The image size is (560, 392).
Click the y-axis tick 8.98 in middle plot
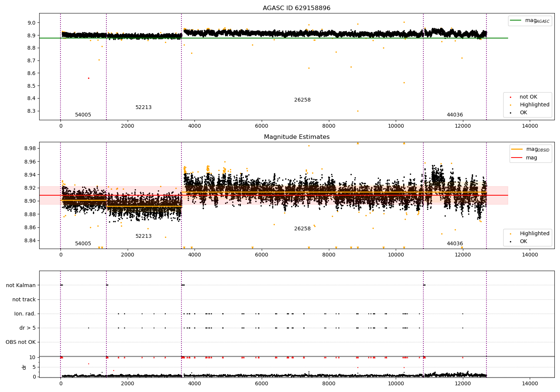tap(29, 149)
